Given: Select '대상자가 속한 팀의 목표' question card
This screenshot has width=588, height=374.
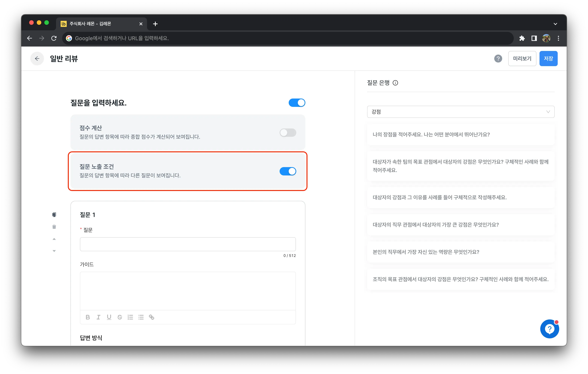Looking at the screenshot, I should tap(461, 166).
